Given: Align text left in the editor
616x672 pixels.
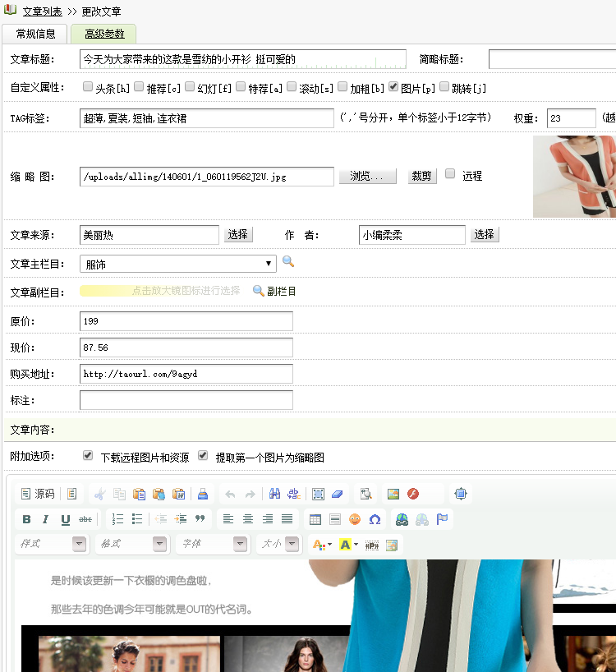Looking at the screenshot, I should click(228, 519).
